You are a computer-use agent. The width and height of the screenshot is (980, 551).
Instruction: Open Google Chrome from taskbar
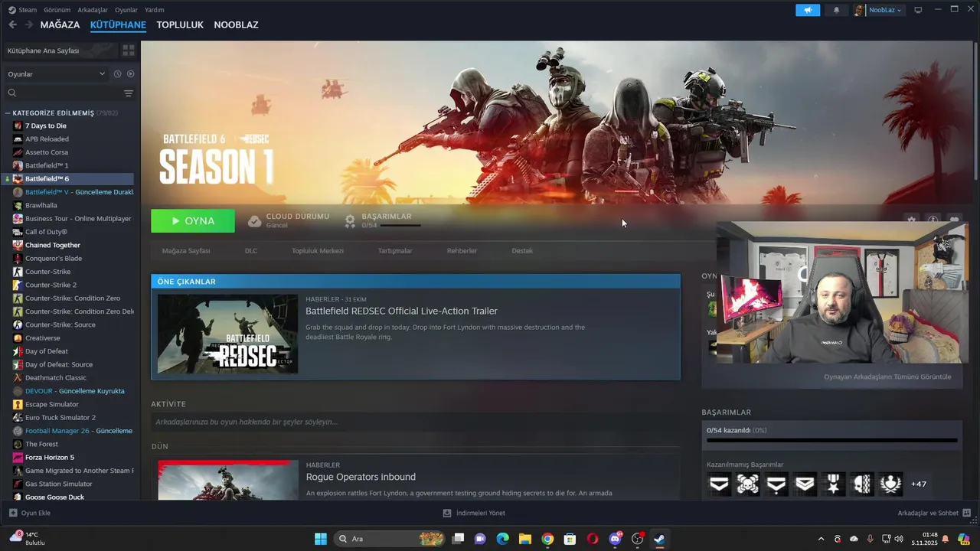(x=547, y=539)
